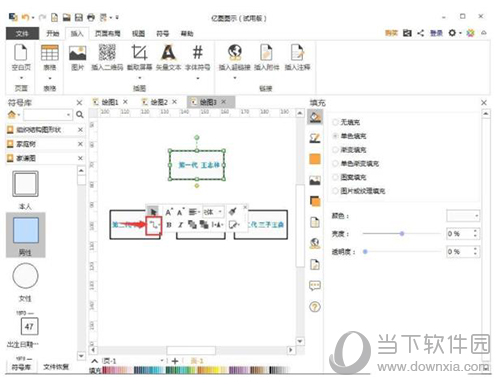Viewport: 500px width, 385px height.
Task: Switch to the View (视图) ribbon tab
Action: (138, 33)
